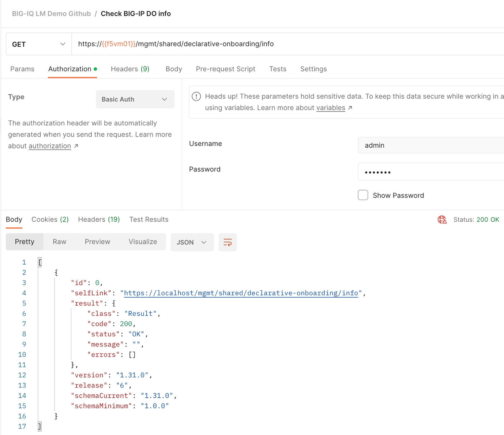Click the arrow icon next to variables link

click(x=350, y=108)
